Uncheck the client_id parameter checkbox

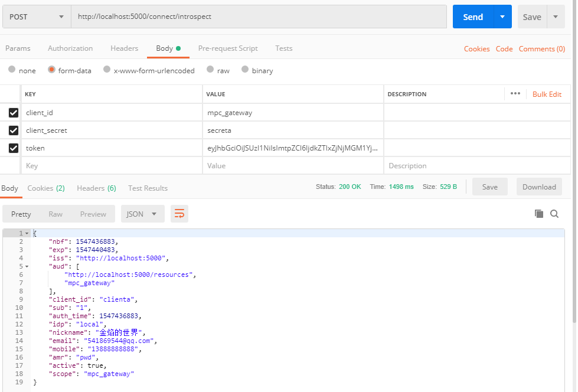tap(14, 113)
